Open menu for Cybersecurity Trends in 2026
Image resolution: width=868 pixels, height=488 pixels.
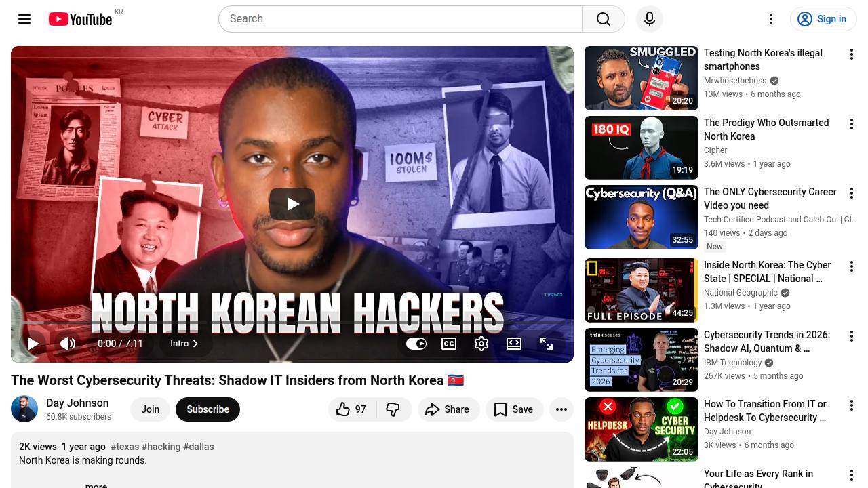(852, 336)
